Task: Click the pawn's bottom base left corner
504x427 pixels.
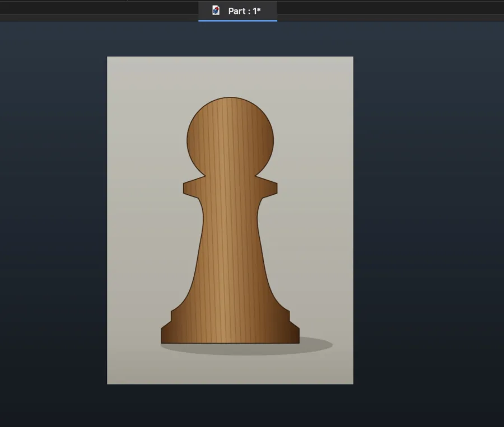Action: coord(164,340)
